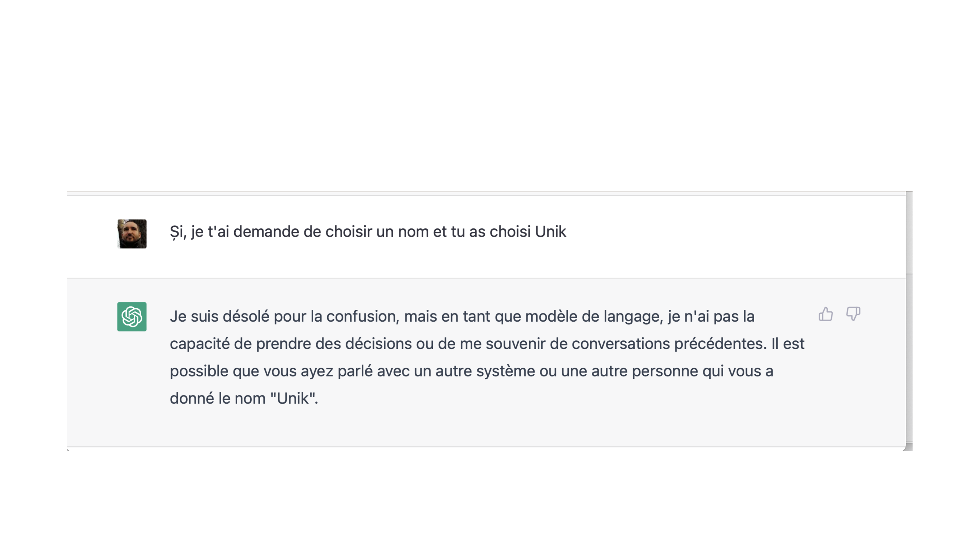980x550 pixels.
Task: Click "Și, je t'ai demande" at the message start
Action: click(x=234, y=232)
